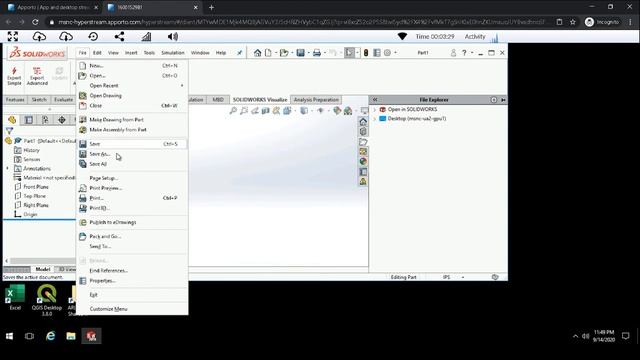Select Origin in feature tree
Image resolution: width=640 pixels, height=360 pixels.
pyautogui.click(x=30, y=214)
